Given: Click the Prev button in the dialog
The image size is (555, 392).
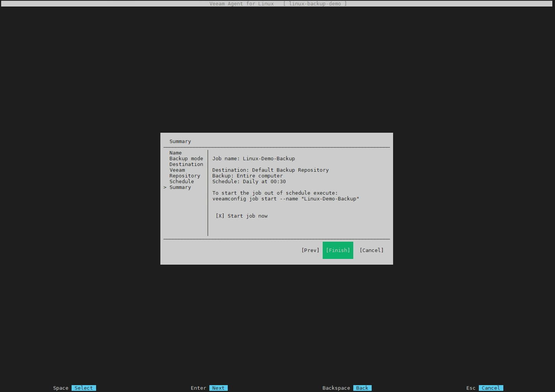Looking at the screenshot, I should (310, 250).
